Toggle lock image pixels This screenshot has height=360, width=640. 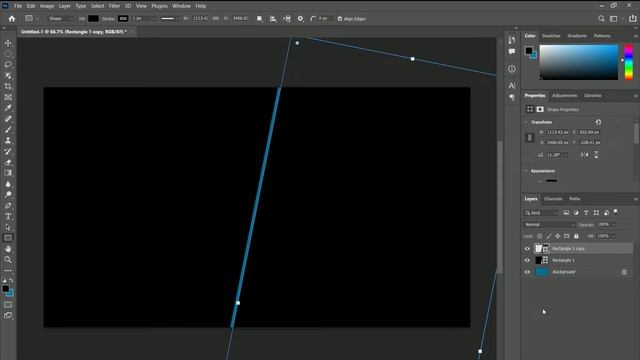point(549,236)
